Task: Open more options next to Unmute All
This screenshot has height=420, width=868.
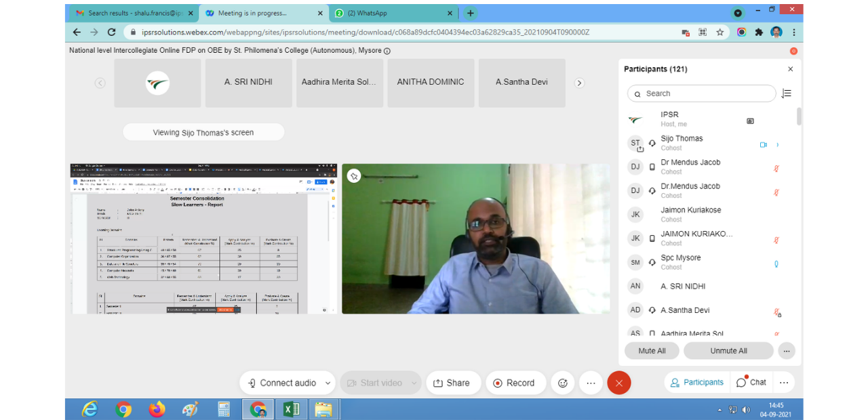Action: tap(786, 351)
